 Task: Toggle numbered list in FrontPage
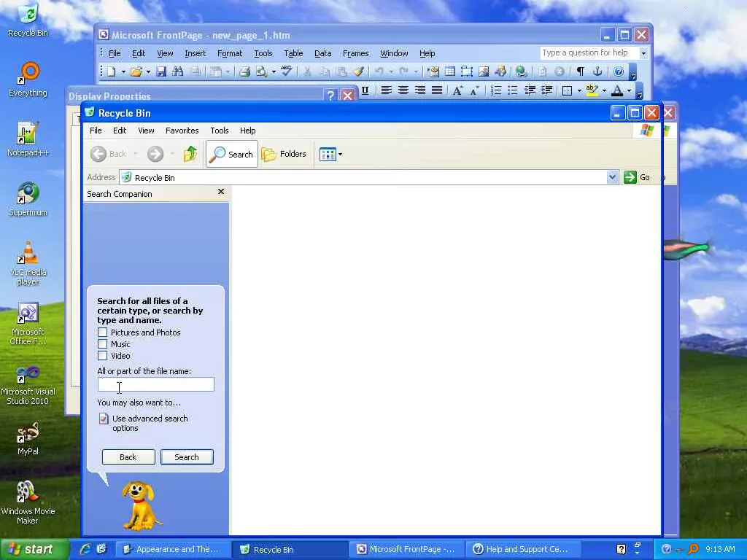pos(496,90)
